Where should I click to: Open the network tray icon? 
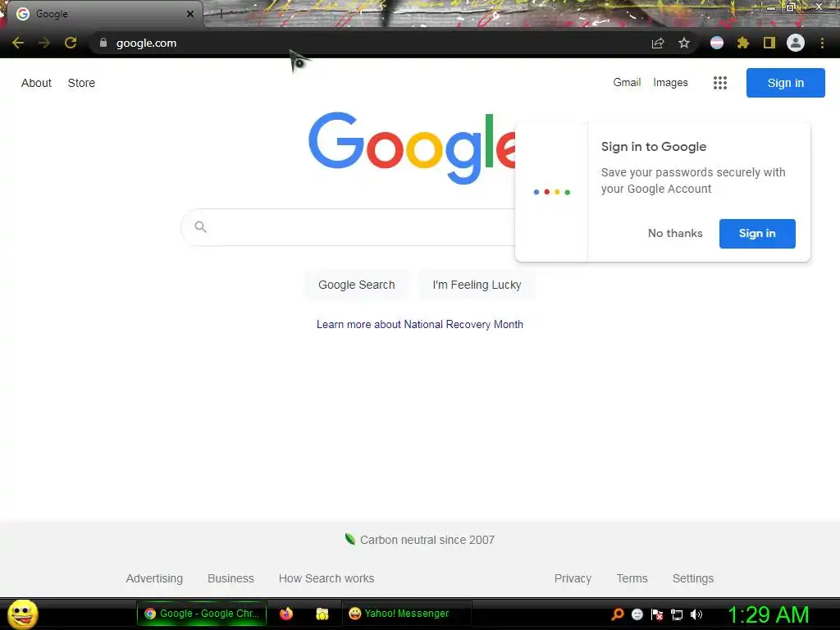(677, 615)
